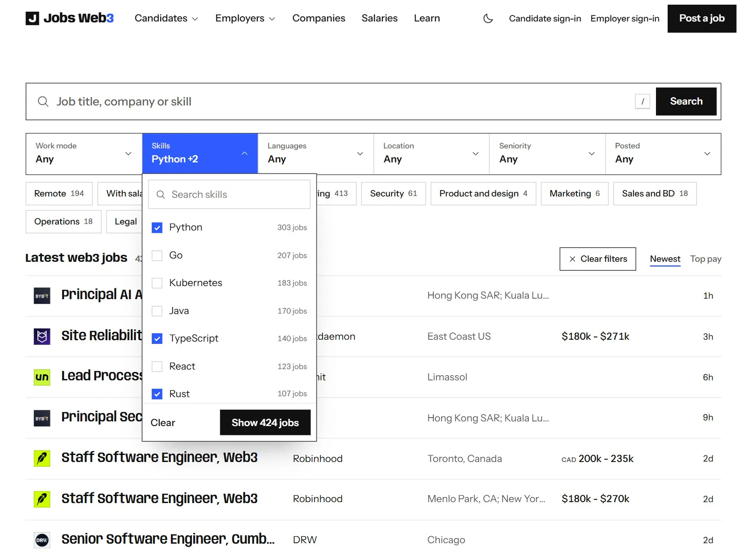This screenshot has height=560, width=747.
Task: Click Candidate sign-in link
Action: click(545, 19)
